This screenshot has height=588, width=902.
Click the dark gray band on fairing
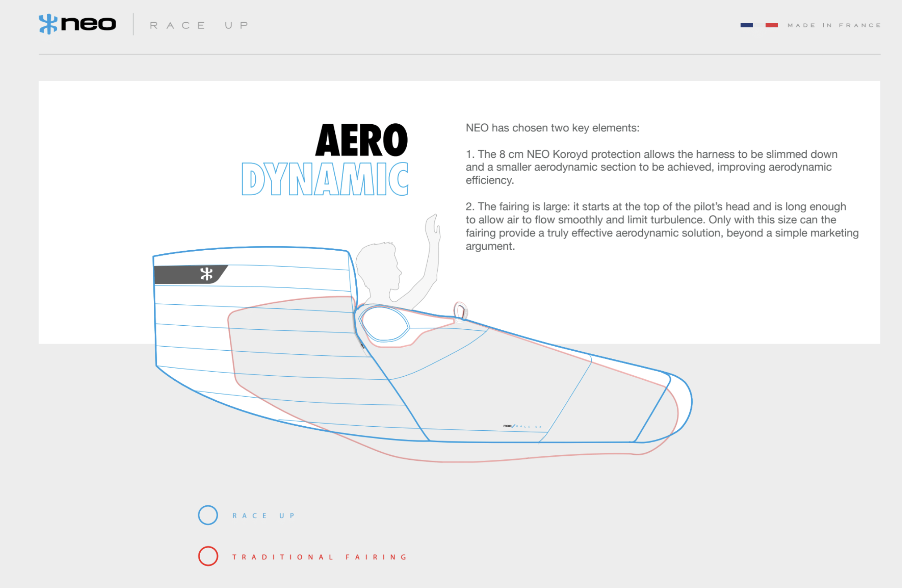[x=179, y=274]
